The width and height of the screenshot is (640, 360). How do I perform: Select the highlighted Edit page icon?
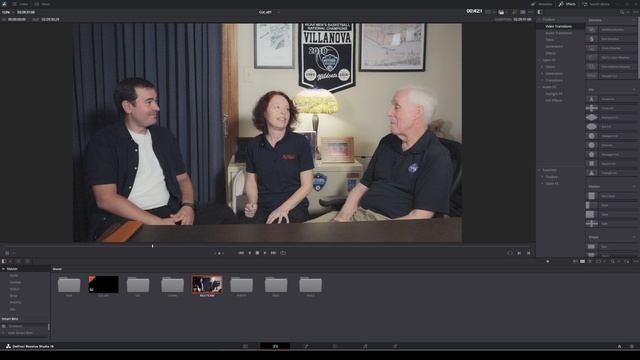(x=275, y=346)
